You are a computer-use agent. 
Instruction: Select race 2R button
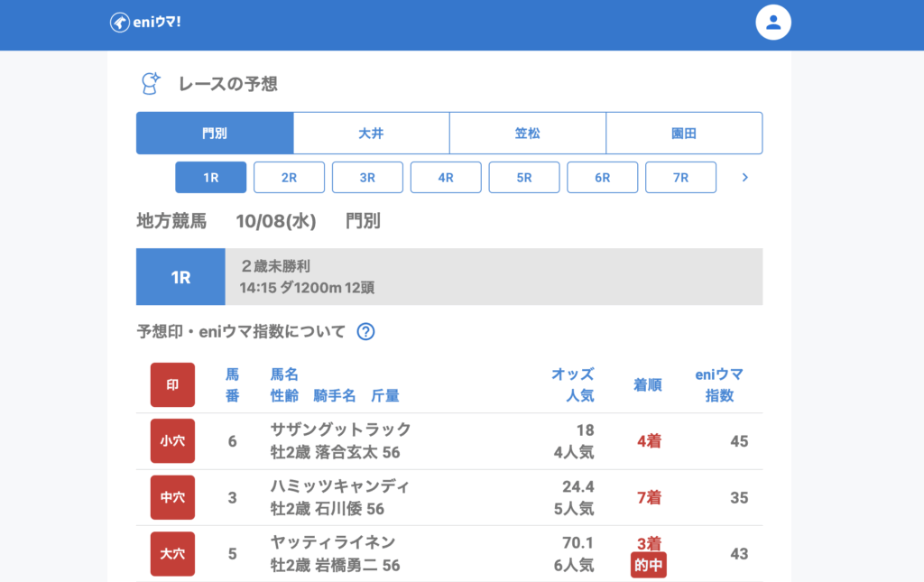point(289,178)
